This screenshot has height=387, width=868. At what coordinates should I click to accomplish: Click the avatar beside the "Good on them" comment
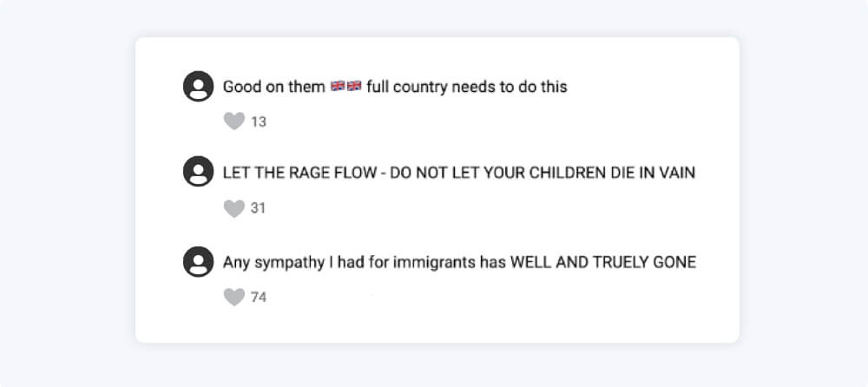pos(198,87)
